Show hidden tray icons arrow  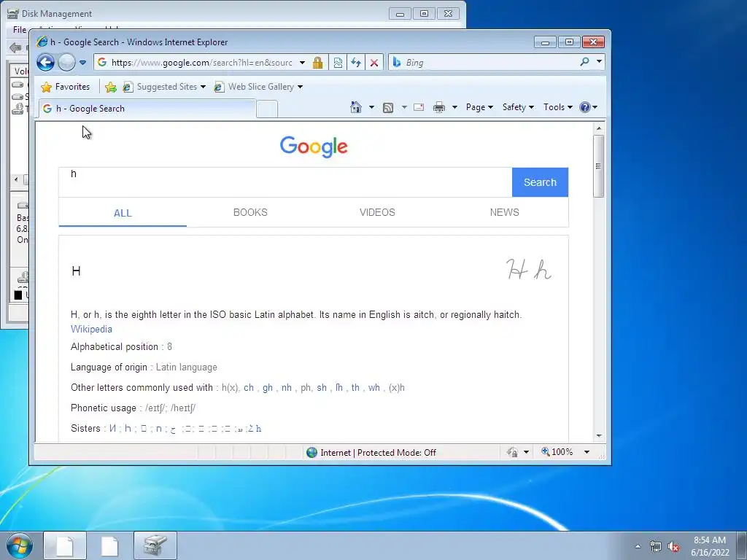click(638, 546)
